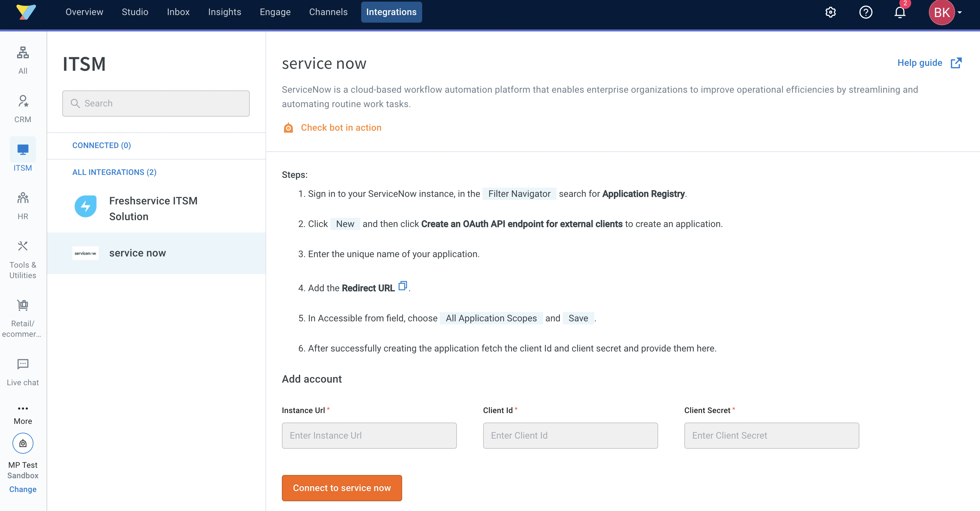Select the Retail/ecommerce category icon

(23, 305)
